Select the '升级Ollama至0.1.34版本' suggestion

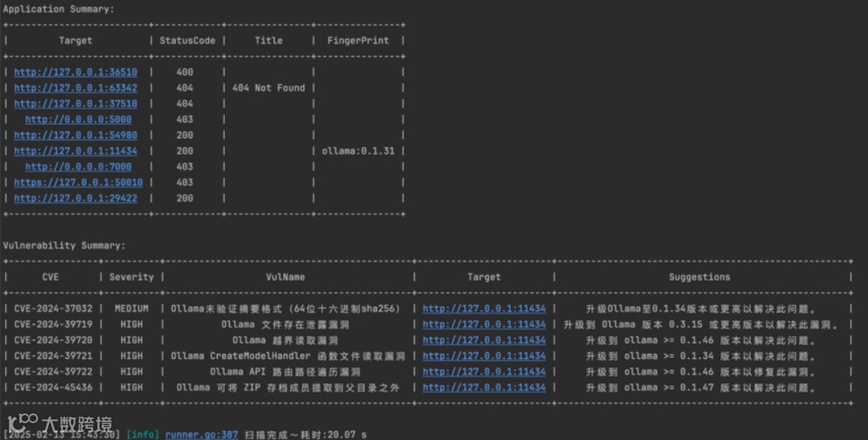701,308
